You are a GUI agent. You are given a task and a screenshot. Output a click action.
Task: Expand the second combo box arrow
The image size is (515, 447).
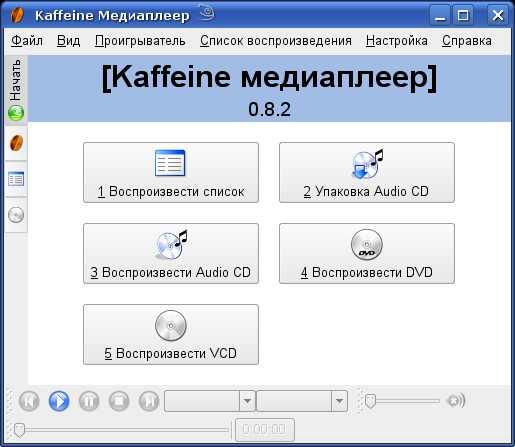339,401
